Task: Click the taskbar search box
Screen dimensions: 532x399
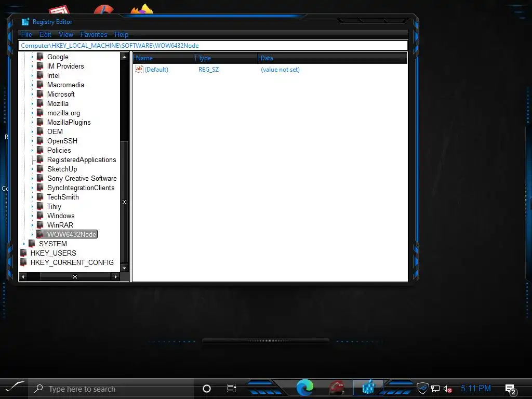Action: (x=111, y=389)
